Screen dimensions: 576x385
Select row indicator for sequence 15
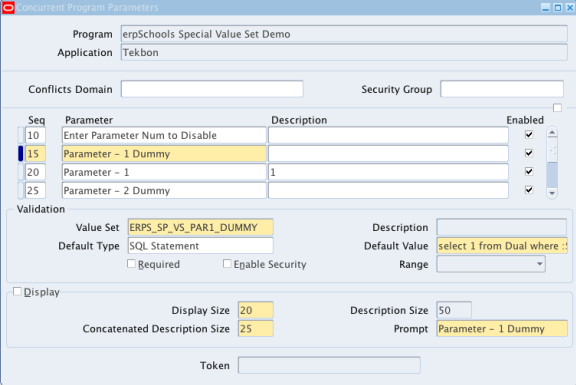tap(21, 154)
